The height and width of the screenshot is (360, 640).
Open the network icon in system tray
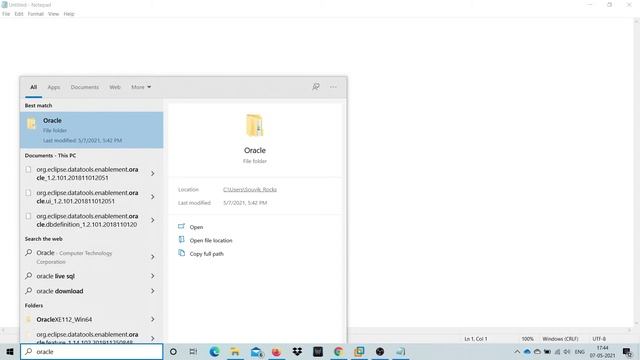pyautogui.click(x=557, y=352)
